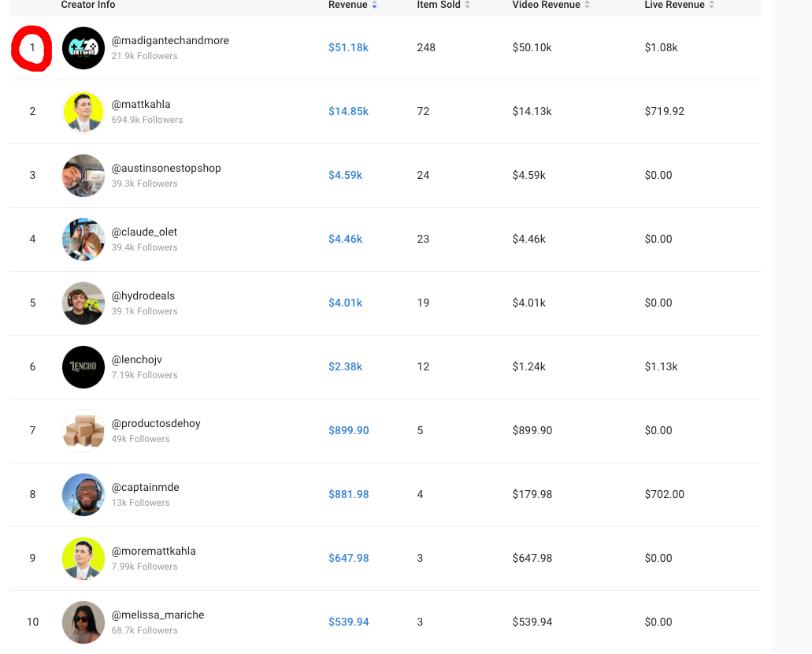Sort by Live Revenue arrows
Image resolution: width=812 pixels, height=654 pixels.
click(711, 5)
